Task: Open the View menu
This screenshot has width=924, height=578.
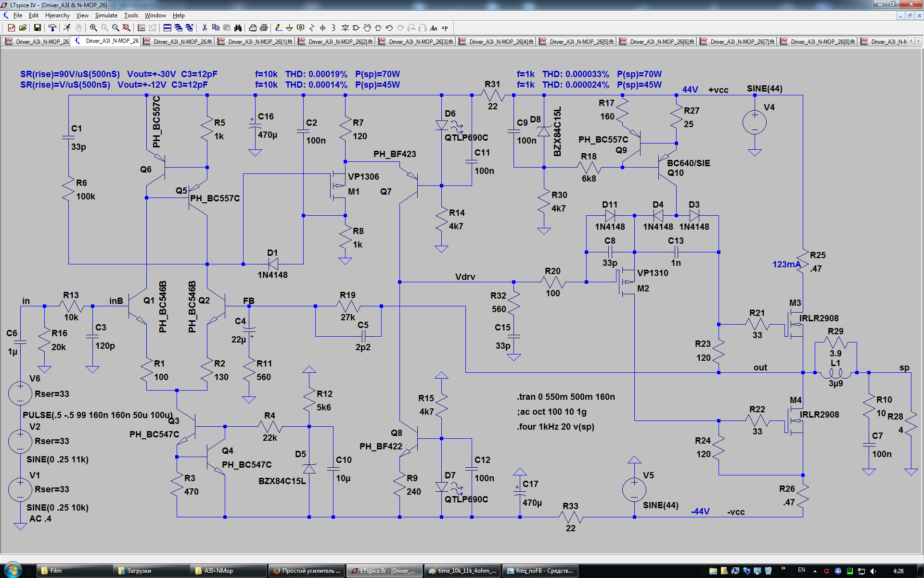Action: 82,15
